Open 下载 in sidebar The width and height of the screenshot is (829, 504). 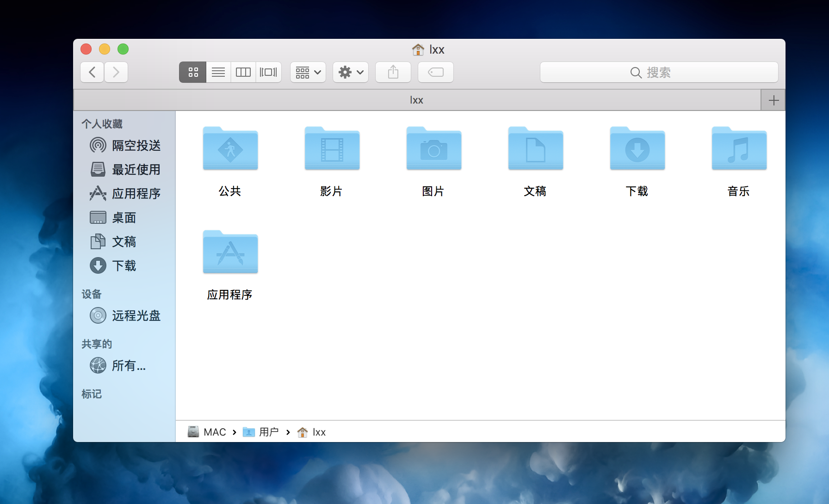click(125, 266)
